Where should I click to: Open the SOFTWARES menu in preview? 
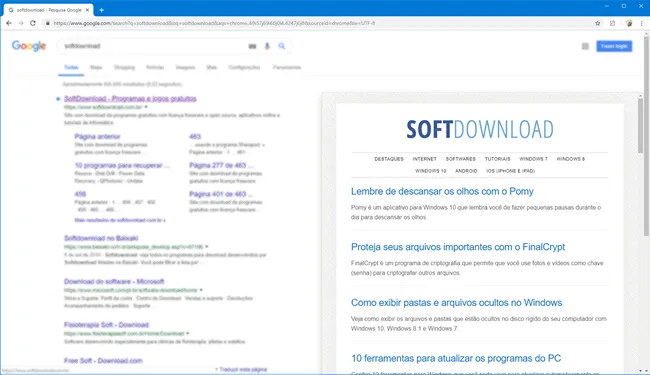[461, 159]
